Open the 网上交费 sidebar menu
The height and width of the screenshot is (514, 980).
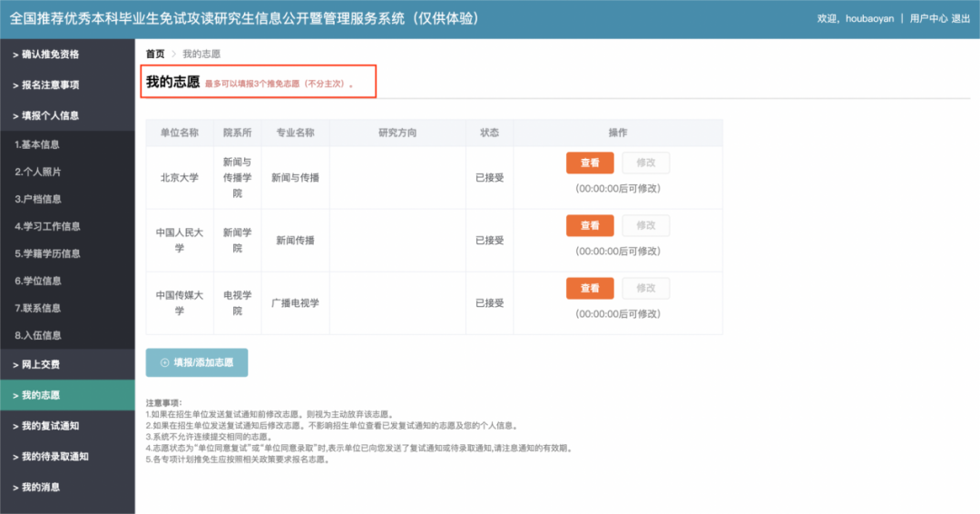(x=67, y=364)
